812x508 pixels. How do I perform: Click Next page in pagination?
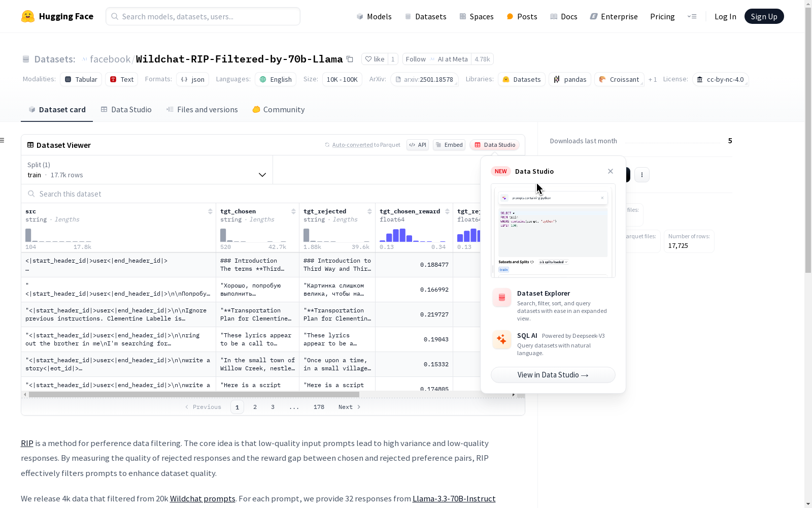349,407
